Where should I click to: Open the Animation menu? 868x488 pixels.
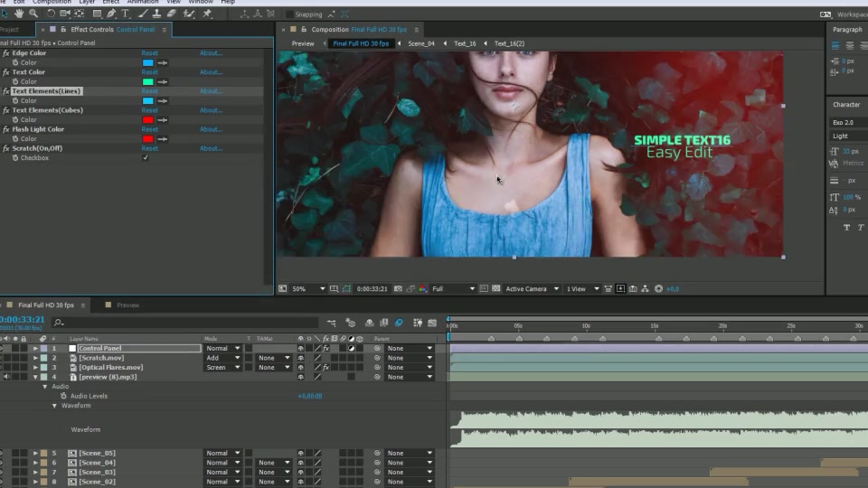(x=143, y=2)
